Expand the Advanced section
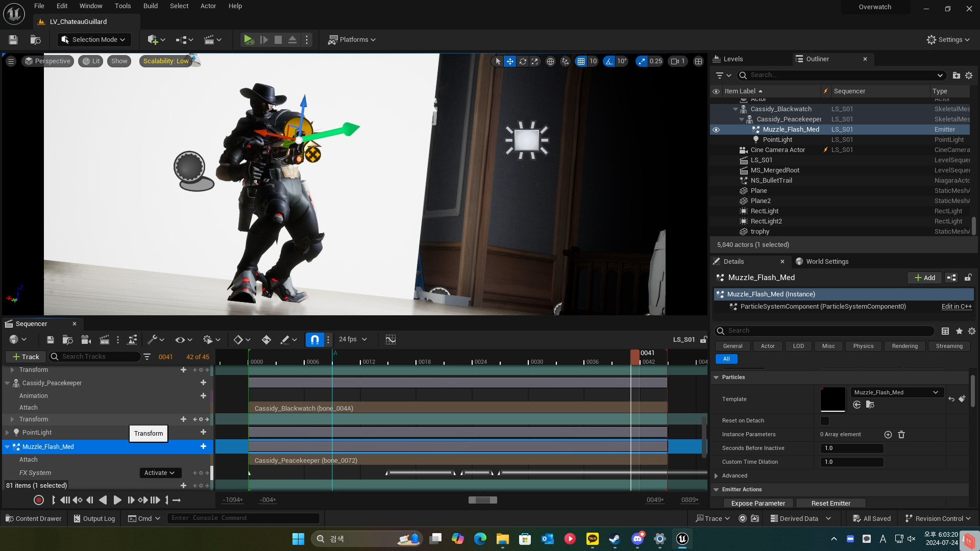 (716, 476)
